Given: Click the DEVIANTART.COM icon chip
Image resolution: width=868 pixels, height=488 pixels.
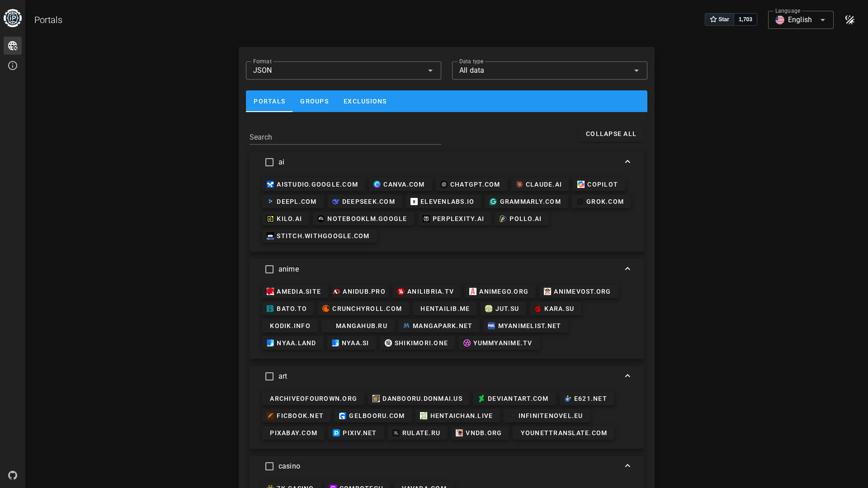Looking at the screenshot, I should [514, 399].
